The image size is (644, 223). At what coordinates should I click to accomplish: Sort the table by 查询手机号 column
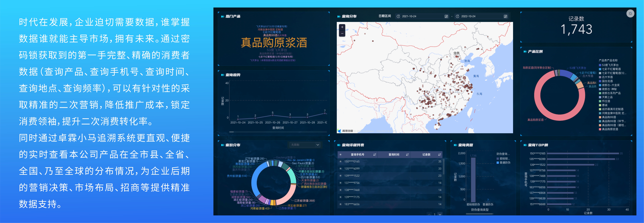[x=374, y=155]
